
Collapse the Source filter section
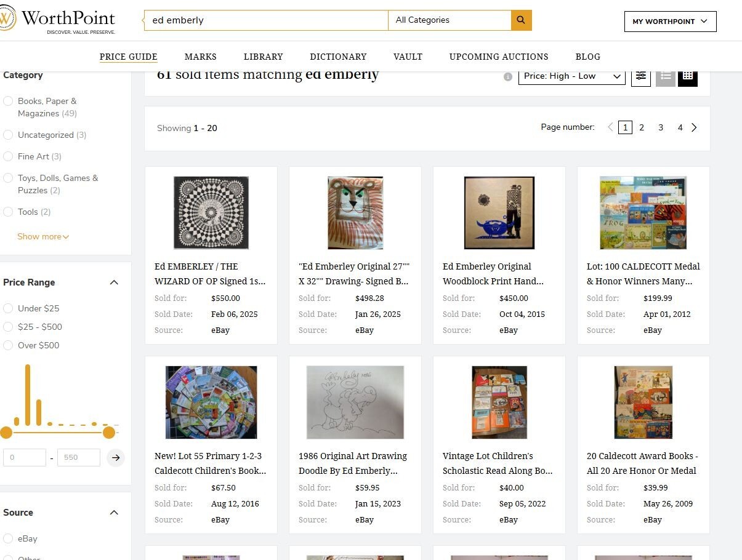coord(114,513)
